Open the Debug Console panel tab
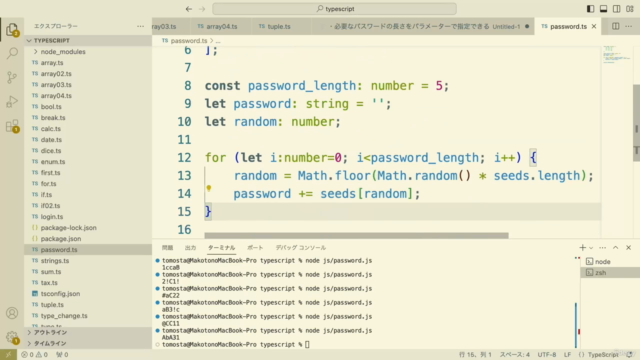640x360 pixels. (x=301, y=248)
